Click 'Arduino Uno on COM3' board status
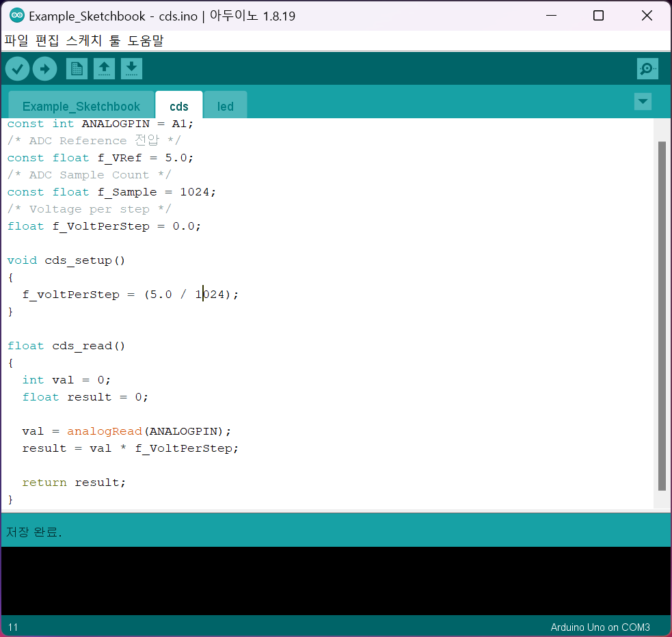Screen dimensions: 672x637 point(600,627)
